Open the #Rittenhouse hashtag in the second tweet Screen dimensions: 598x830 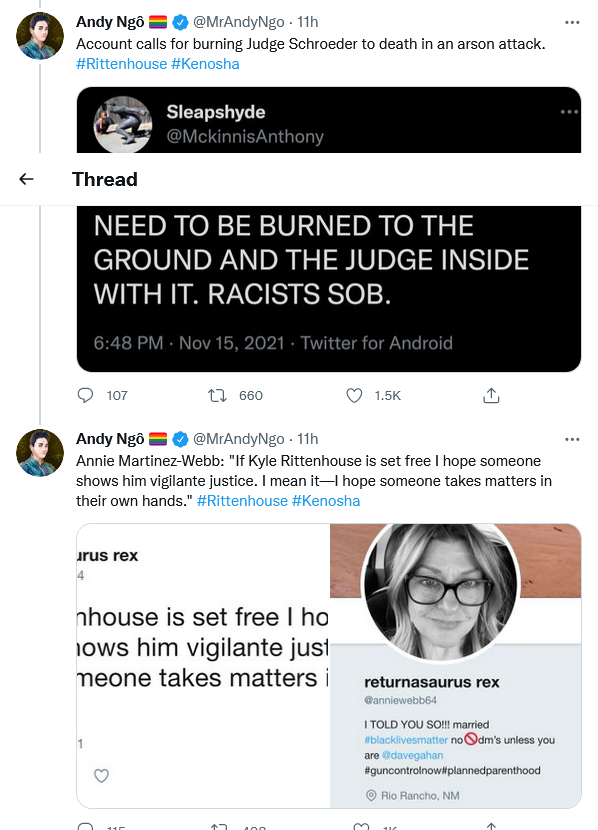[x=242, y=501]
